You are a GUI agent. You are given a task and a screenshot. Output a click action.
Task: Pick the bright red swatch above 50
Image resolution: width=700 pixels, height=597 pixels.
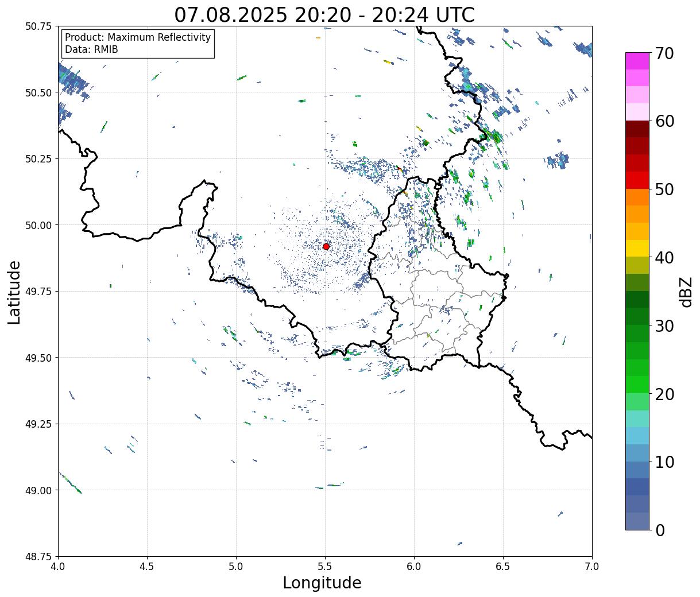coord(637,180)
